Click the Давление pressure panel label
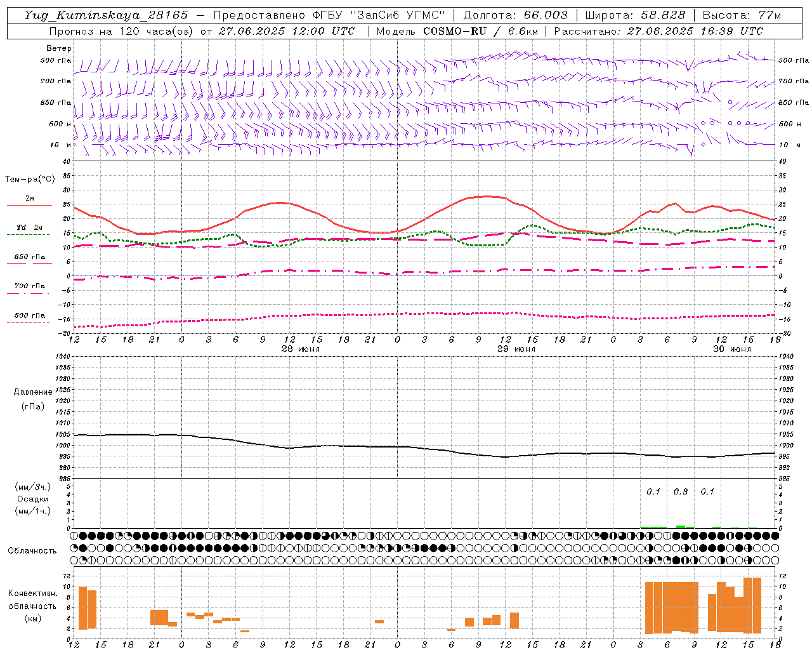This screenshot has height=650, width=812. (33, 392)
